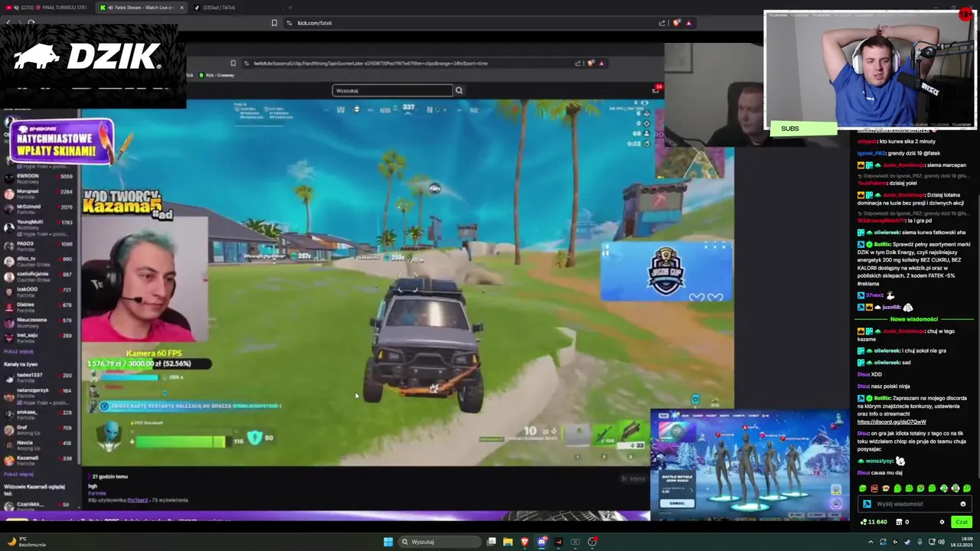Insert the first green quick emote
Image resolution: width=980 pixels, height=551 pixels.
click(863, 488)
